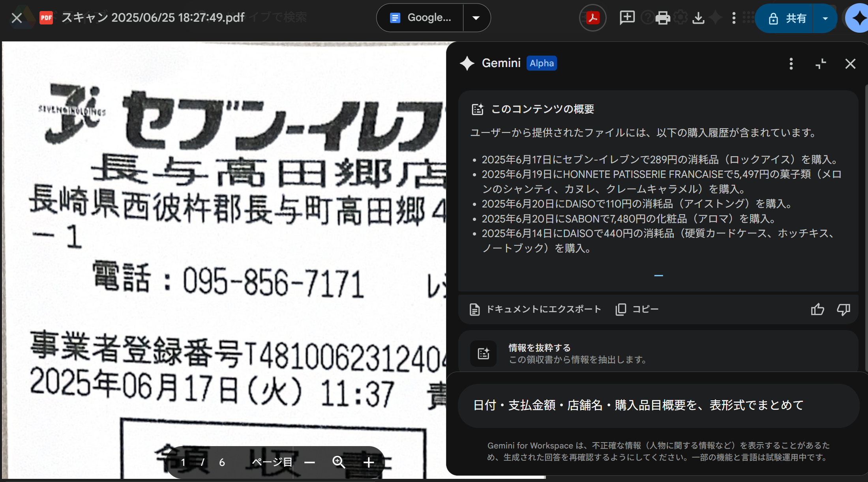Click the current page number 1 field
The image size is (868, 482).
[183, 462]
